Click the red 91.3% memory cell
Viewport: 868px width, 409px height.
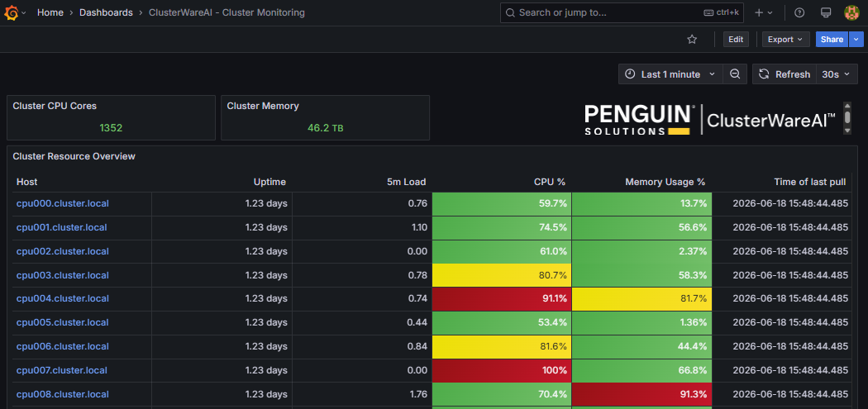coord(641,394)
